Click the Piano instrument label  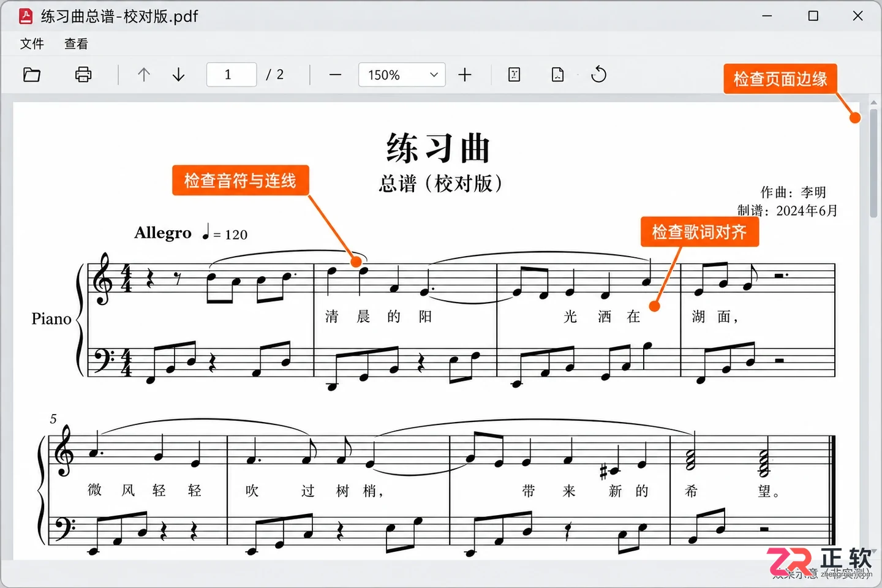point(51,318)
